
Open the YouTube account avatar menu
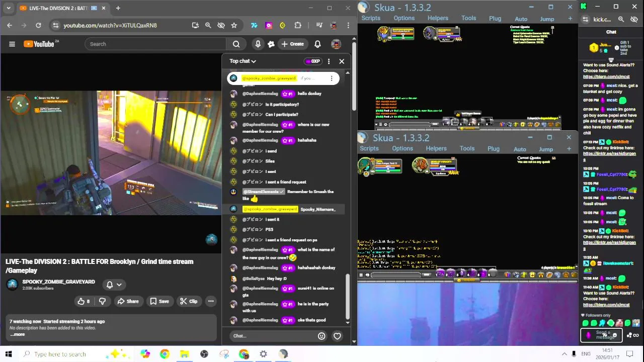pos(336,44)
